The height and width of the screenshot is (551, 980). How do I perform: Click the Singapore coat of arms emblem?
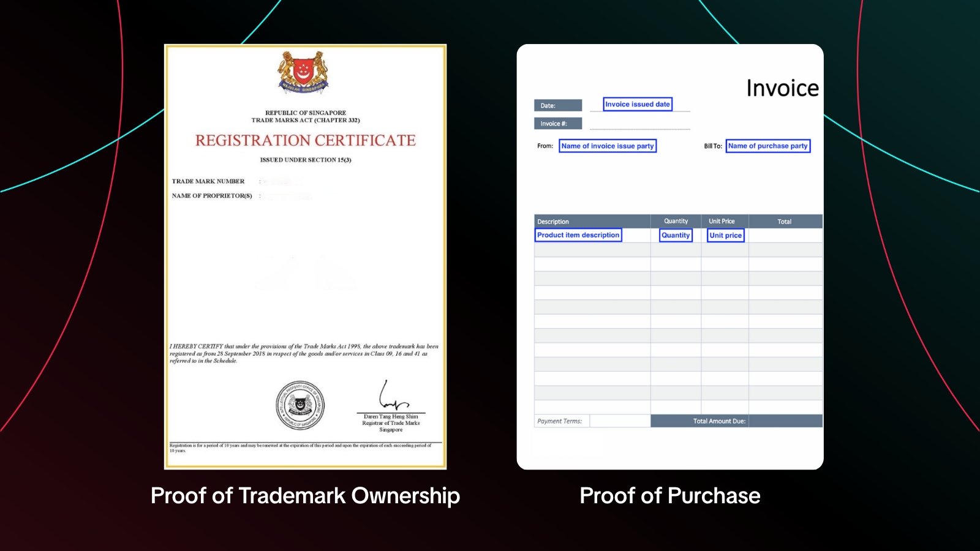(x=303, y=72)
